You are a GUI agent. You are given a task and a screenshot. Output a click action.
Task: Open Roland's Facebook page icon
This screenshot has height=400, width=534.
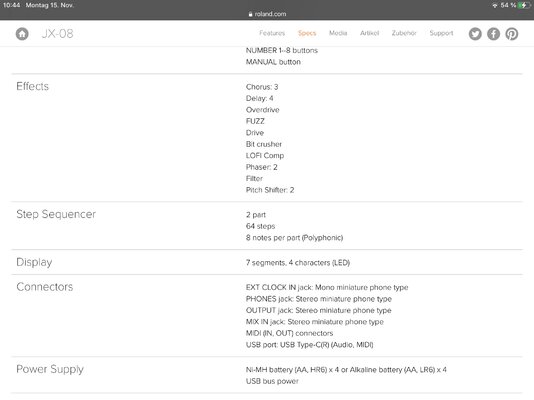click(493, 34)
